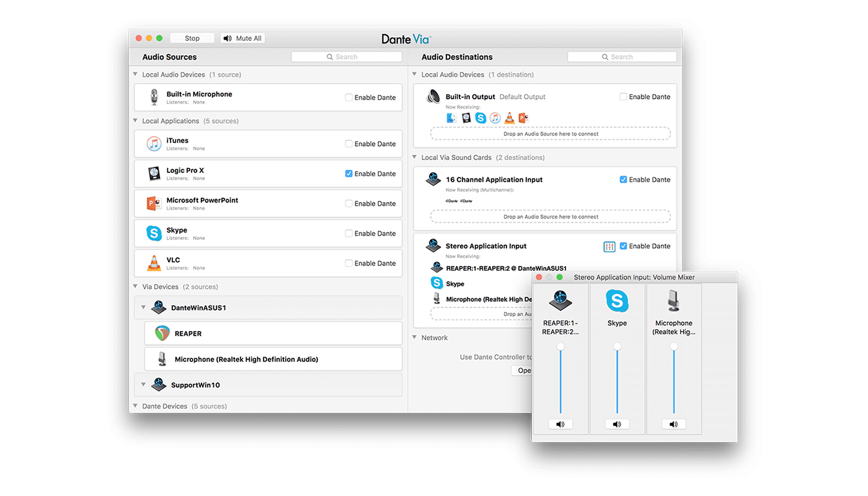This screenshot has width=868, height=496.
Task: Click VLC icon in Built-in Output receiving list
Action: [509, 118]
